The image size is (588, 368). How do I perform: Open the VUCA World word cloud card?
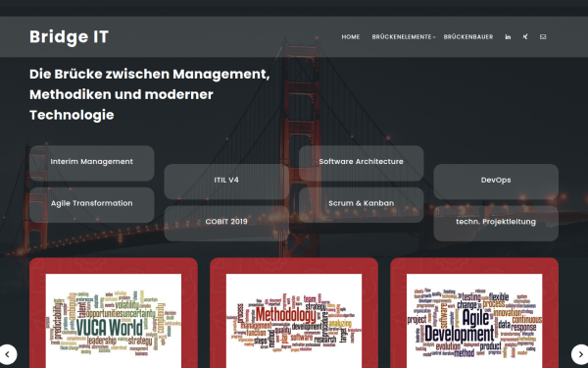114,313
